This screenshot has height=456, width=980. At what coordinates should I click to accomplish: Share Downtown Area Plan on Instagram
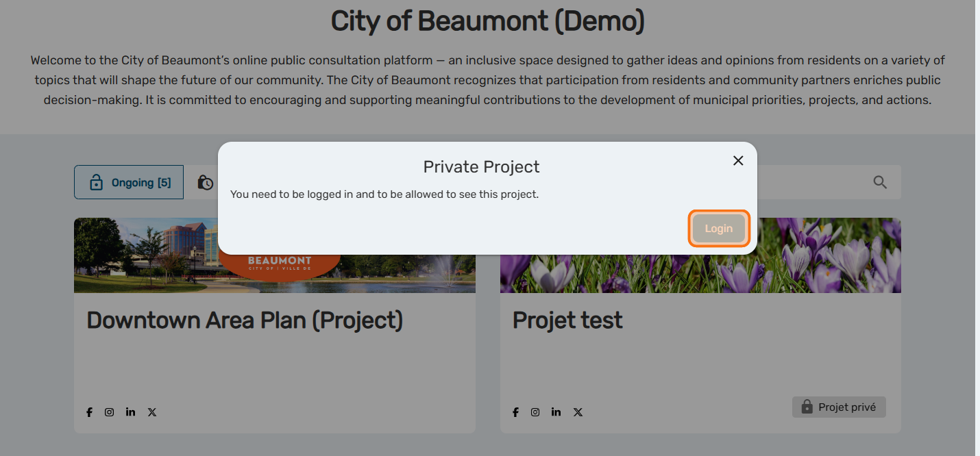click(110, 412)
